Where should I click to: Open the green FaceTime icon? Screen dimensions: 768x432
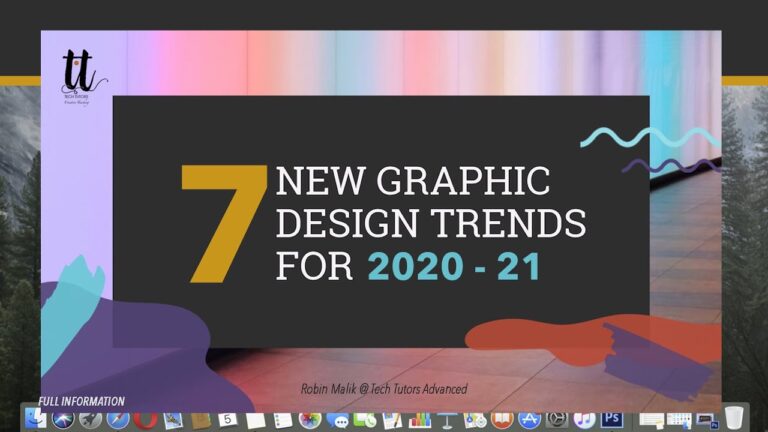[x=365, y=419]
